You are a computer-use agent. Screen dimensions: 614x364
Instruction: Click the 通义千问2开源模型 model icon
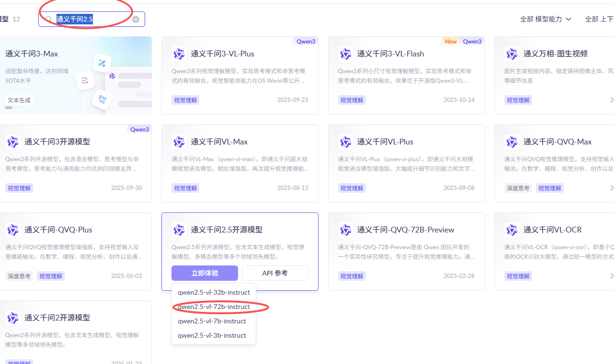pos(12,318)
